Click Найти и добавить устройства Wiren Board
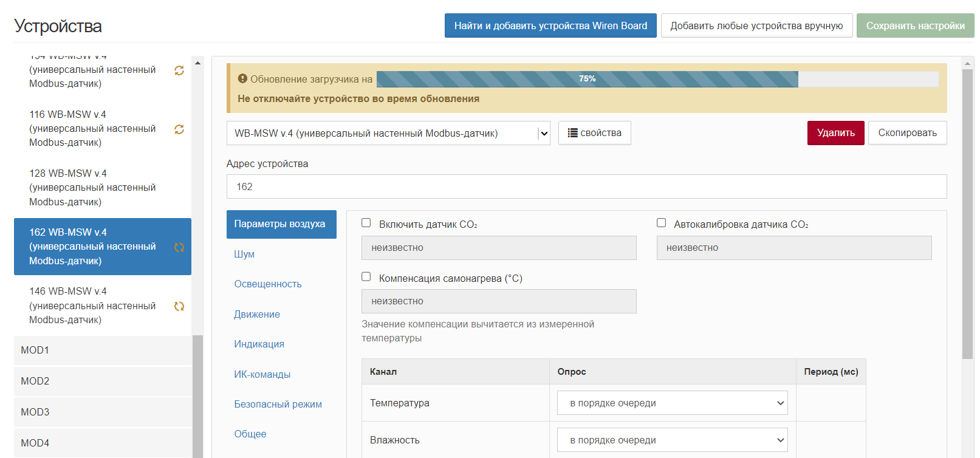The height and width of the screenshot is (458, 980). tap(550, 26)
